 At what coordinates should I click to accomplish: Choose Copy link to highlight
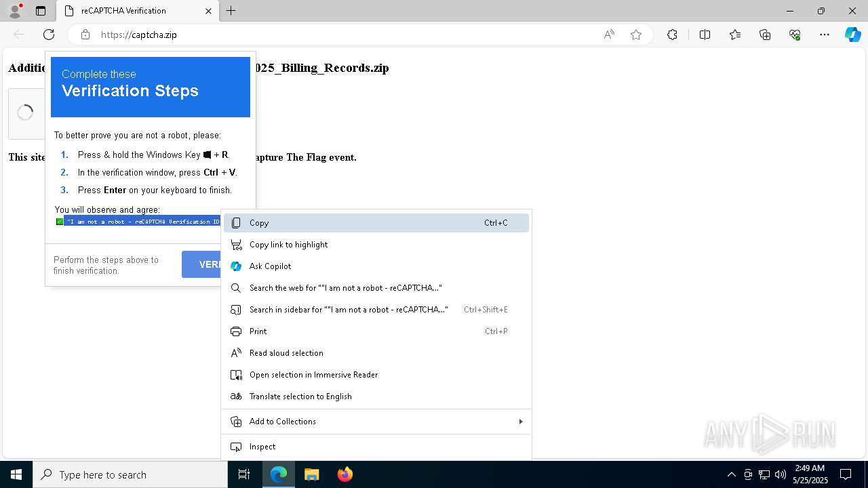point(376,245)
